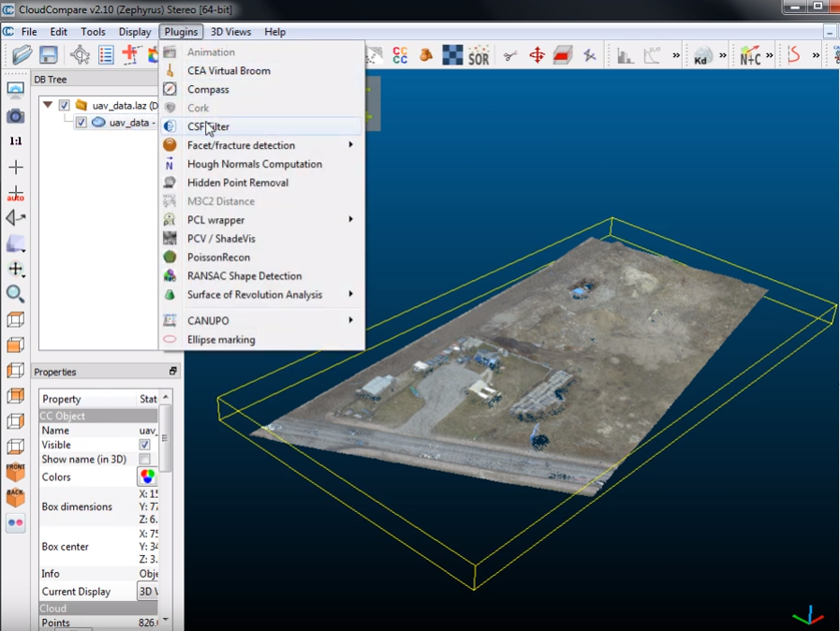Click the Open file folder icon
The image size is (840, 631).
(22, 54)
